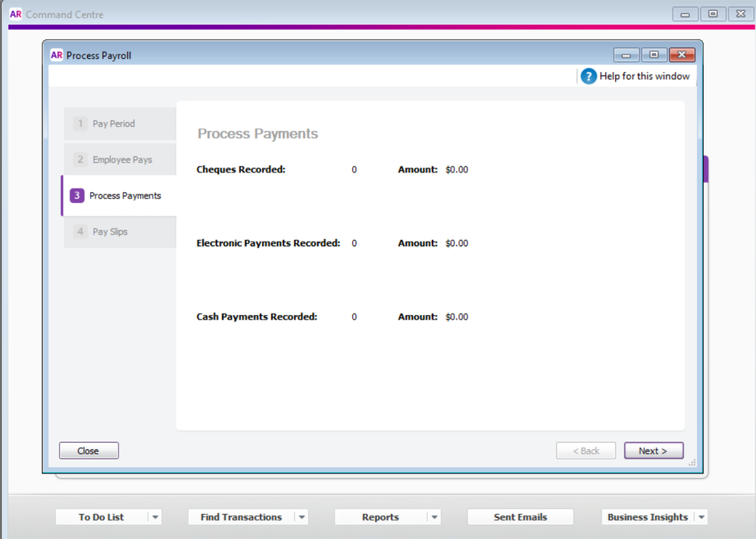Expand the To Do List dropdown arrow

tap(155, 517)
